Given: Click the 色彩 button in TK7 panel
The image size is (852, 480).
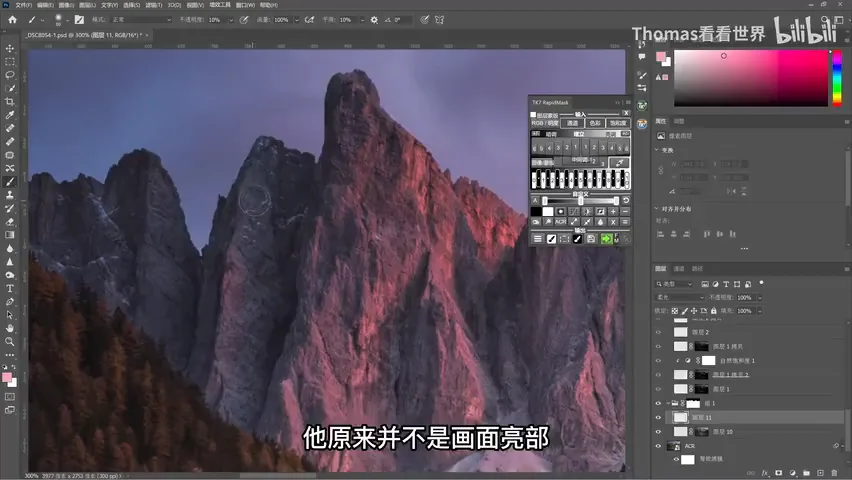Looking at the screenshot, I should coord(595,123).
